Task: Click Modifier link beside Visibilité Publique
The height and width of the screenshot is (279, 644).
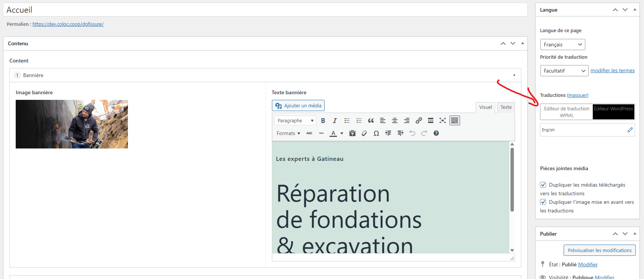Action: click(605, 277)
